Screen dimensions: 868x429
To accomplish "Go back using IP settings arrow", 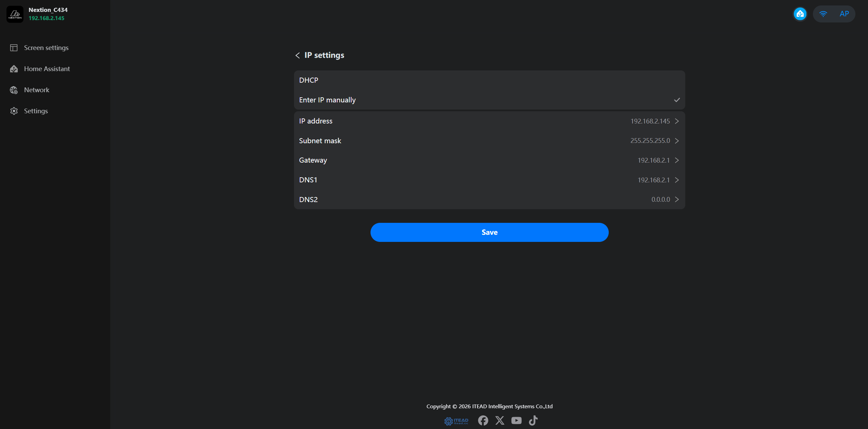I will [298, 55].
